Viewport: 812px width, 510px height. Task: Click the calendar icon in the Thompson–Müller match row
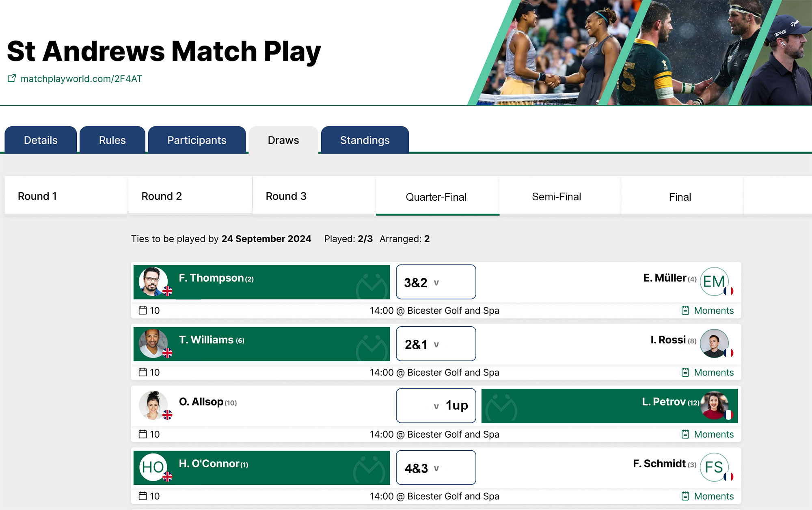point(143,310)
